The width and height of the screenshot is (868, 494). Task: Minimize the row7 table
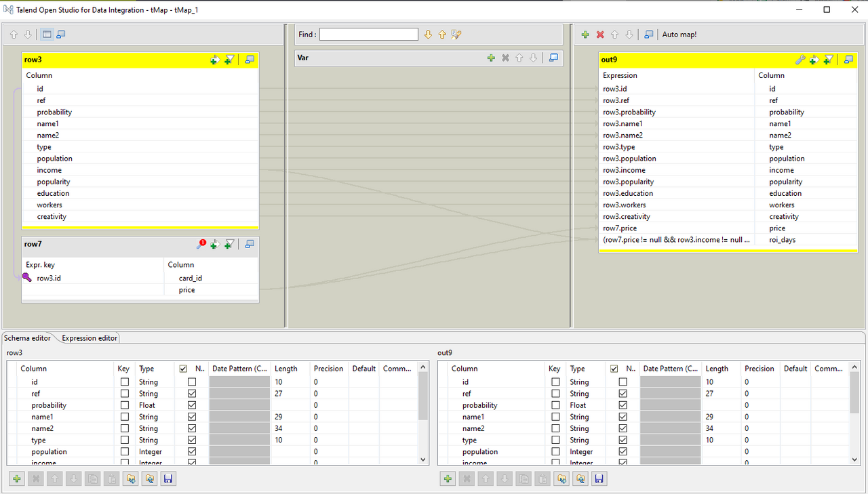pos(250,244)
